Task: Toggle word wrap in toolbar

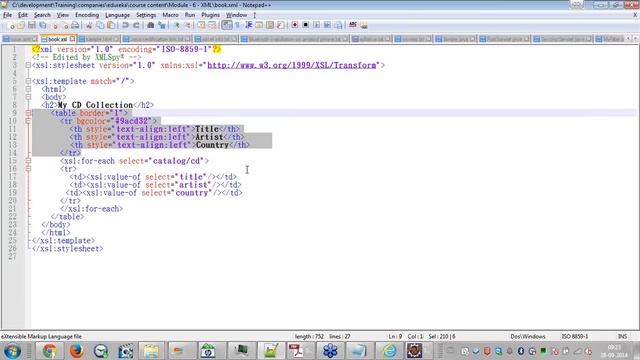Action: pyautogui.click(x=227, y=25)
